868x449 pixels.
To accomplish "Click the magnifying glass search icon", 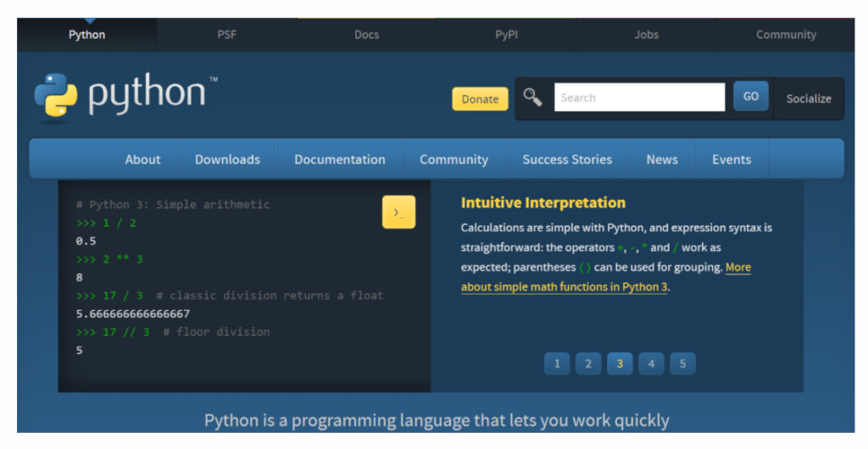I will point(532,97).
